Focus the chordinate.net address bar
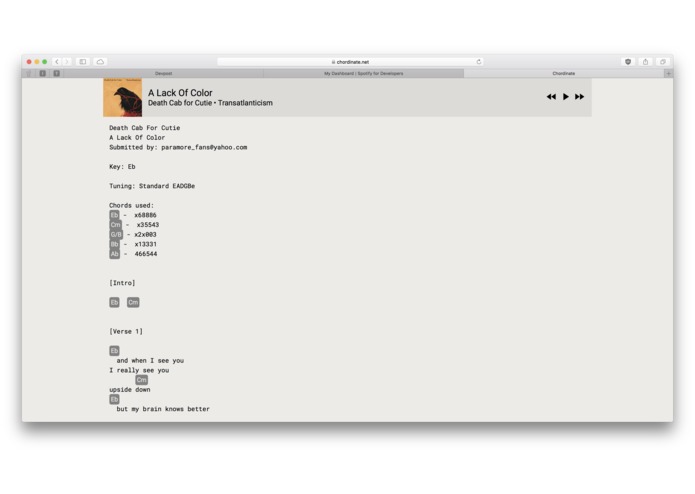695x494 pixels. click(x=350, y=62)
